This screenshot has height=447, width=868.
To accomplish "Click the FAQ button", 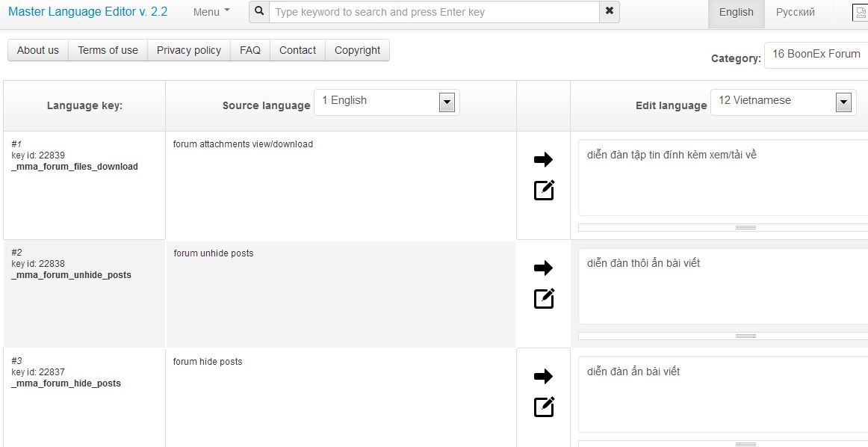I will click(x=250, y=50).
